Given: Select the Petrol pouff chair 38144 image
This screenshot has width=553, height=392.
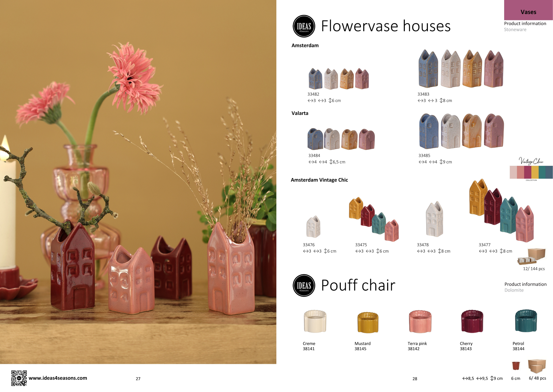Looking at the screenshot, I should point(526,321).
